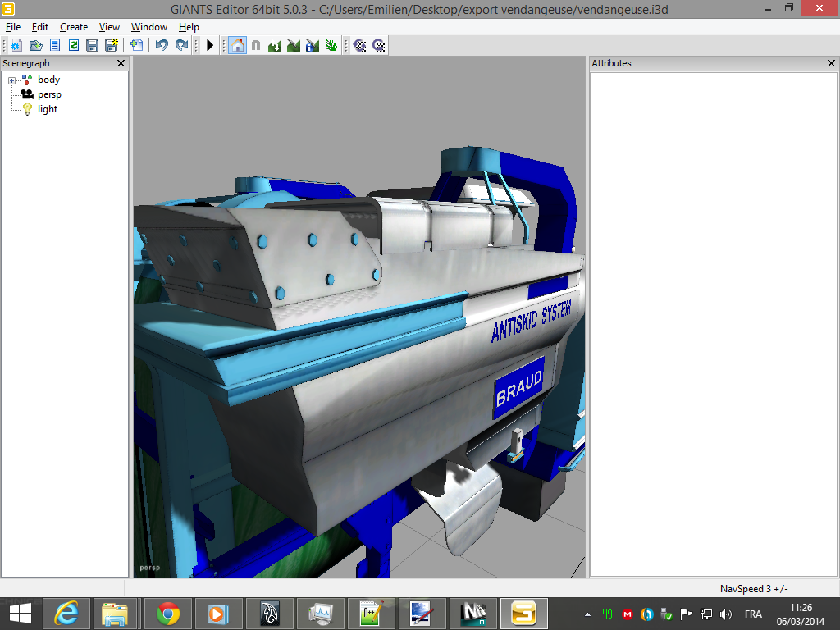Viewport: 840px width, 630px height.
Task: Click the checkered rotate-right toolbar icon
Action: [379, 46]
